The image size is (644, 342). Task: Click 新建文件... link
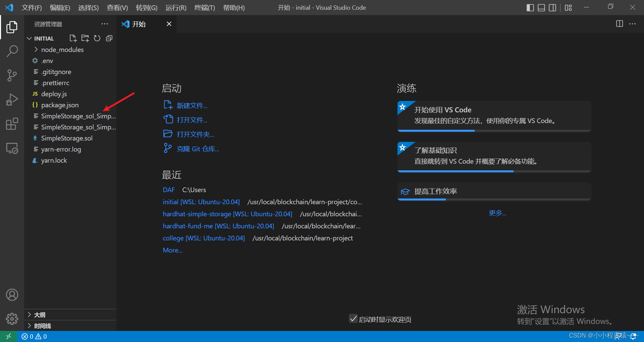coord(192,106)
